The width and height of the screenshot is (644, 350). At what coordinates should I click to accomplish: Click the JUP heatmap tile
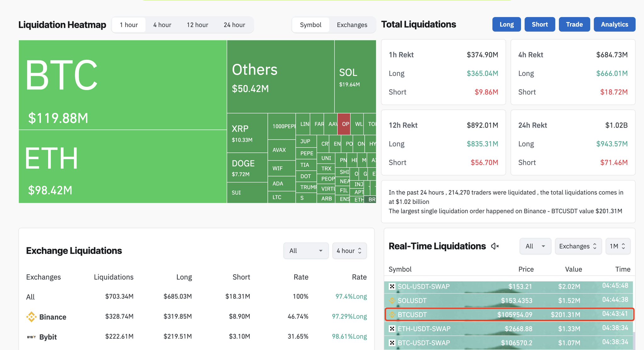tap(306, 141)
